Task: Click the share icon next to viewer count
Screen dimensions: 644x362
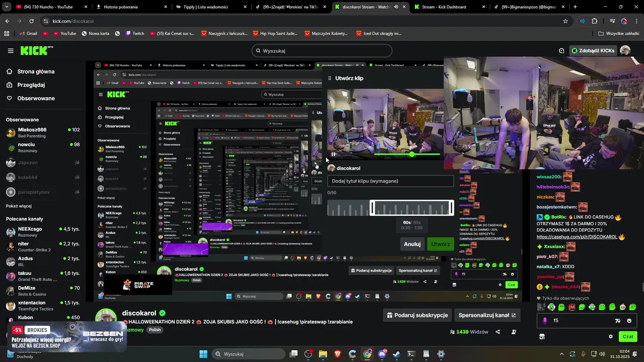Action: click(498, 332)
